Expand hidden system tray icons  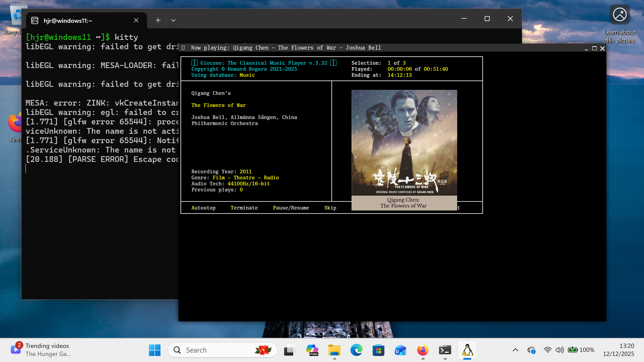coord(516,350)
